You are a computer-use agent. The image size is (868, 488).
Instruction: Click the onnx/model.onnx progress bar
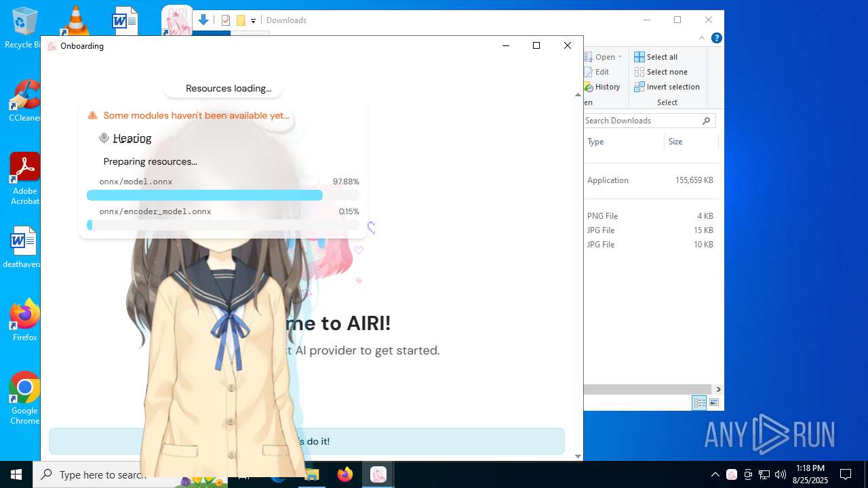click(x=223, y=195)
